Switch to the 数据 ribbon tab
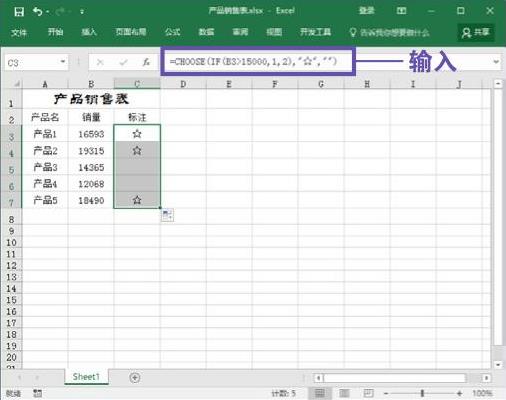 click(206, 32)
